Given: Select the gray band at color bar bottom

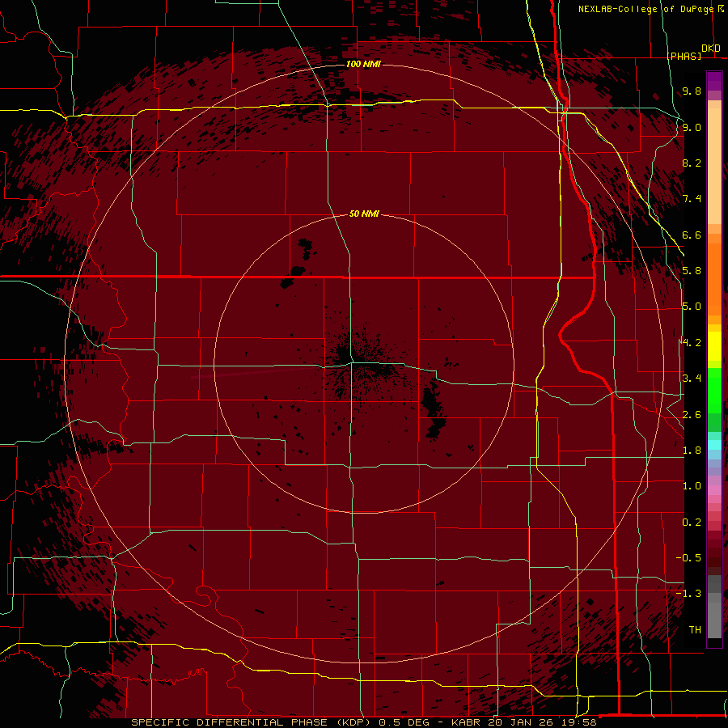Looking at the screenshot, I should [x=714, y=606].
